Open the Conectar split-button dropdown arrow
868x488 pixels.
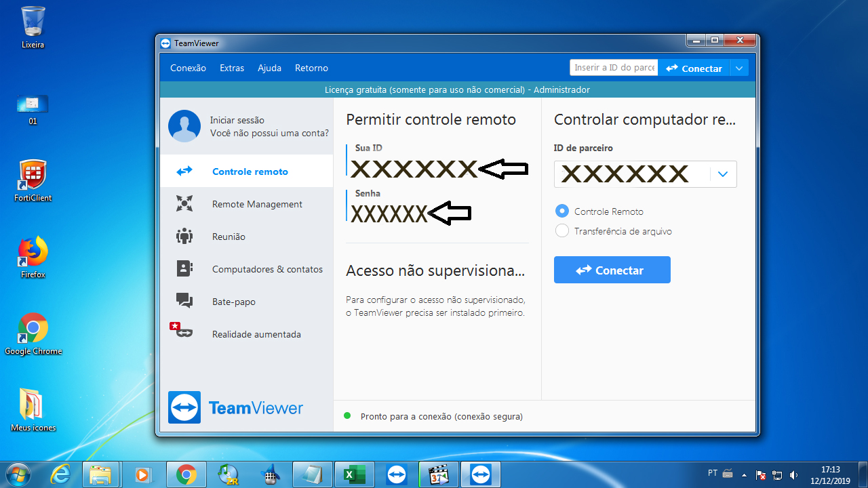coord(738,67)
